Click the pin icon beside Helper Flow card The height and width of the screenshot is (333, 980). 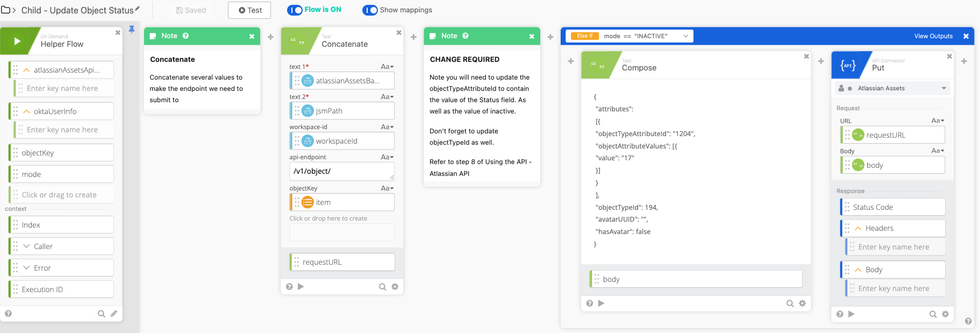tap(132, 30)
